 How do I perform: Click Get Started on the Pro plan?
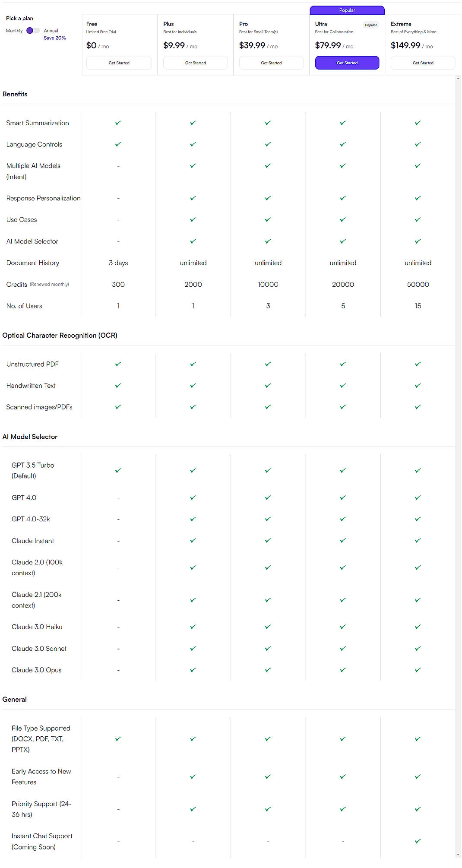pos(271,63)
